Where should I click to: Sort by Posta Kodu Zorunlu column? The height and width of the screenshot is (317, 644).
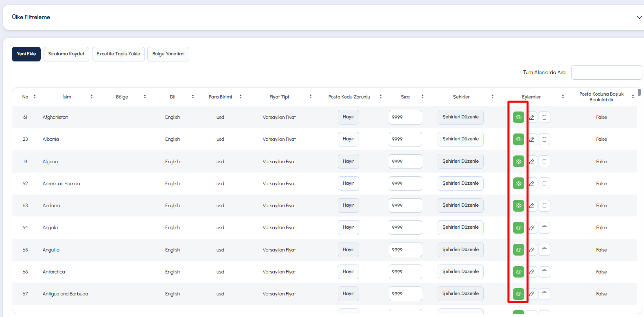(x=381, y=97)
